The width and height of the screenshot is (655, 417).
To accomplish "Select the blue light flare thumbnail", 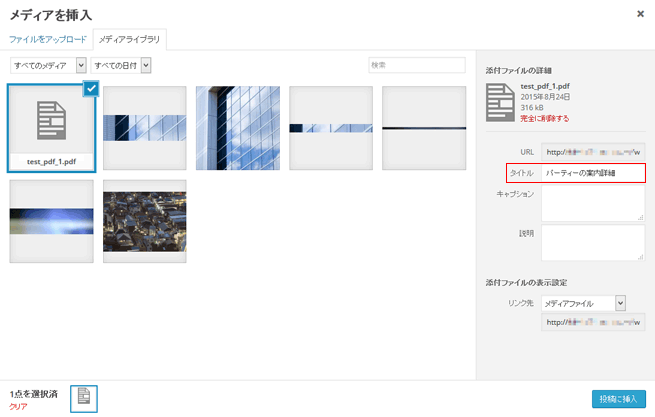I will pos(51,222).
